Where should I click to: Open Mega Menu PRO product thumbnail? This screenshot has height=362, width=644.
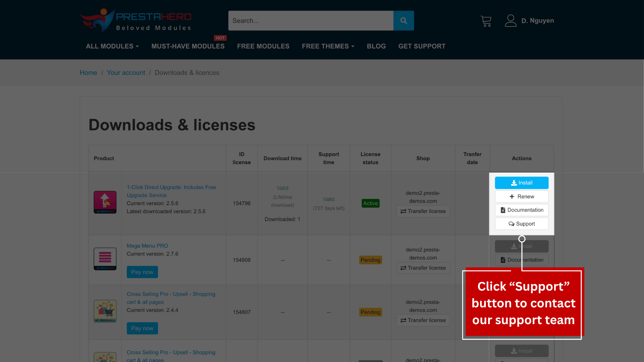pyautogui.click(x=105, y=259)
